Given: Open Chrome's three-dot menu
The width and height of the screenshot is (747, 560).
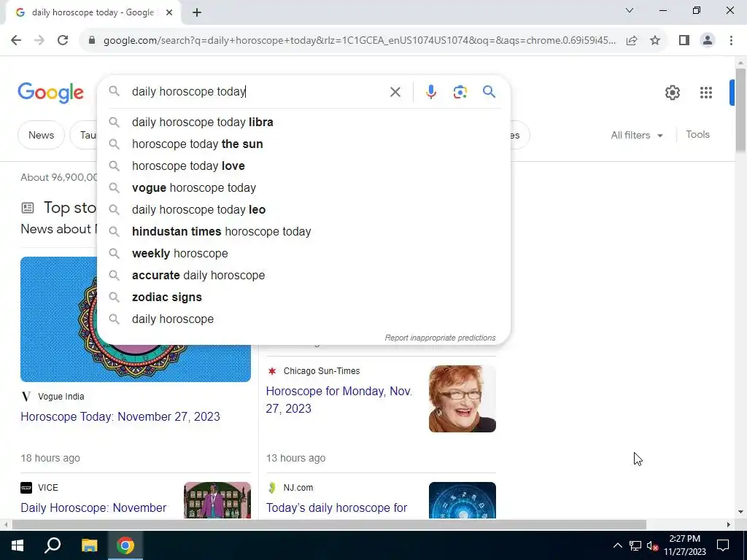Looking at the screenshot, I should (731, 41).
